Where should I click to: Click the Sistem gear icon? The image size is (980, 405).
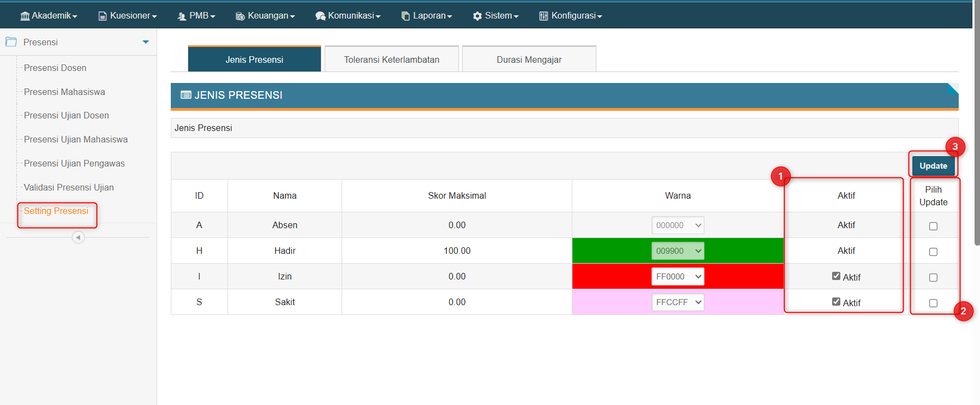[x=477, y=16]
